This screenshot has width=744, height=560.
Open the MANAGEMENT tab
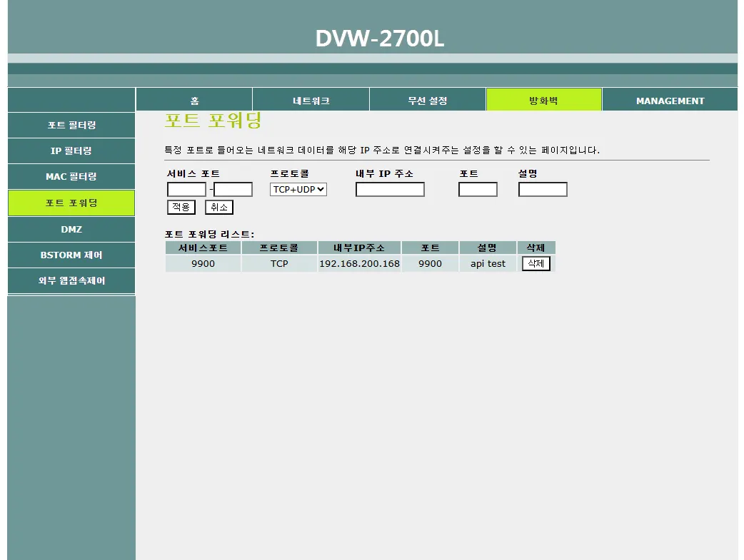670,99
